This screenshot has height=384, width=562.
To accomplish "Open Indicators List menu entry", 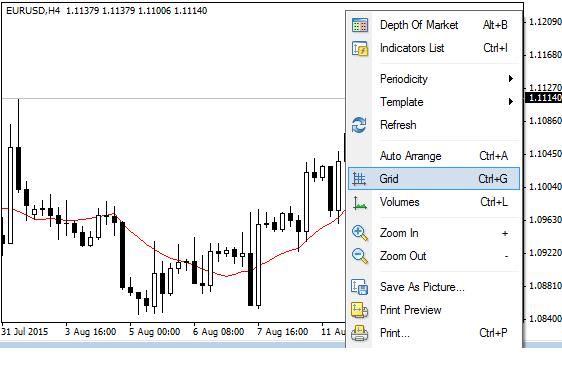I will point(434,48).
